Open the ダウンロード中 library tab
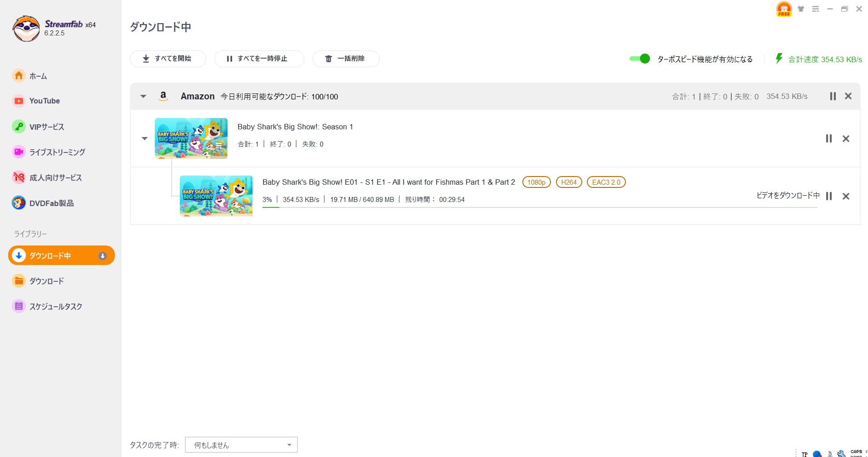The height and width of the screenshot is (457, 868). [61, 256]
